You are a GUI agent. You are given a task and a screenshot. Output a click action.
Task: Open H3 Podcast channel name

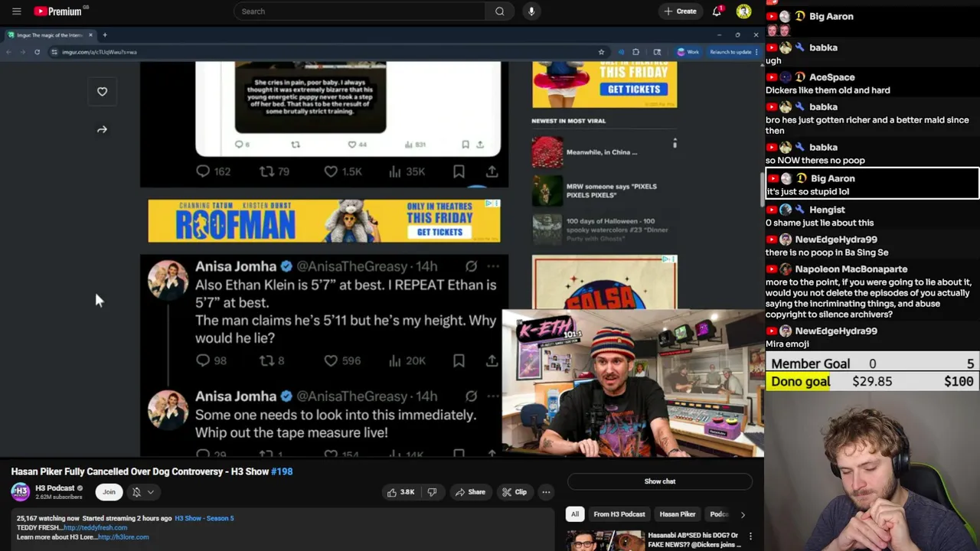click(x=54, y=488)
